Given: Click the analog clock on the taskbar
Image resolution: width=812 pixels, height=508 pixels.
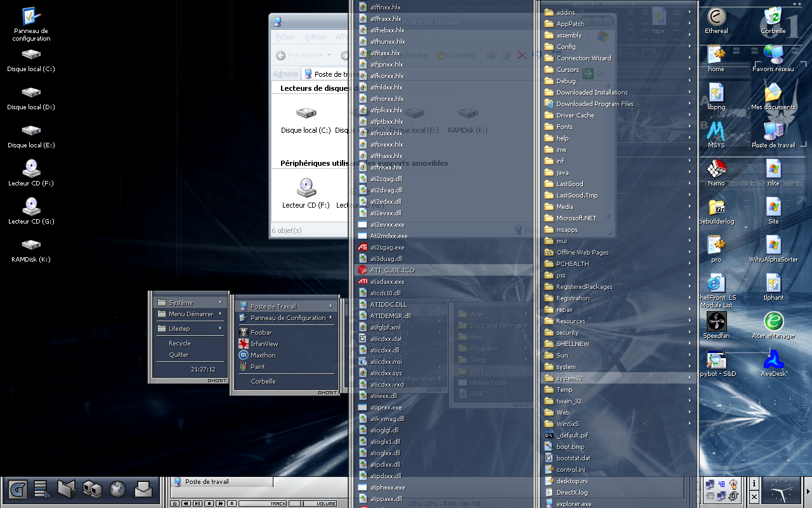Looking at the screenshot, I should [781, 490].
